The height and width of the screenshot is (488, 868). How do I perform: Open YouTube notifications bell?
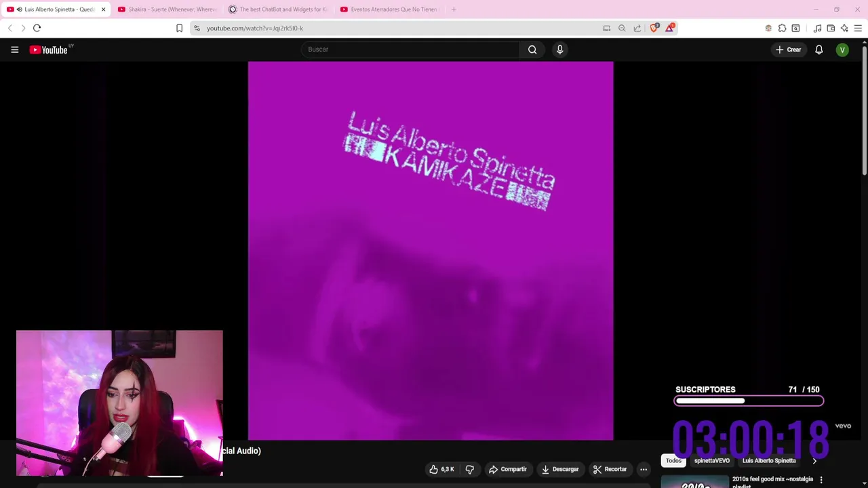point(818,49)
